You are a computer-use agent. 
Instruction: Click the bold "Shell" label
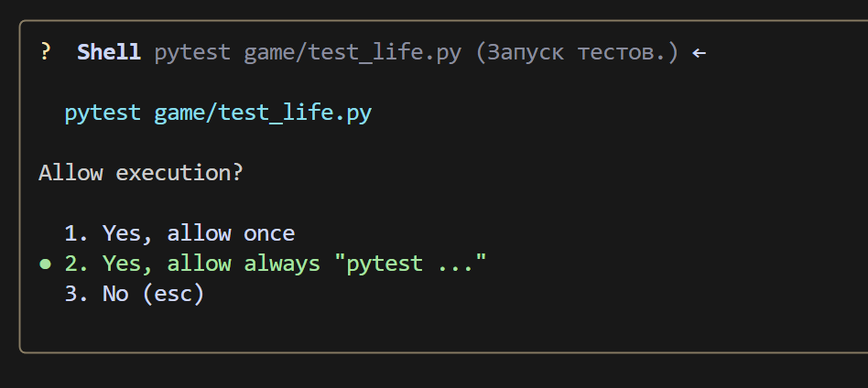pyautogui.click(x=108, y=52)
